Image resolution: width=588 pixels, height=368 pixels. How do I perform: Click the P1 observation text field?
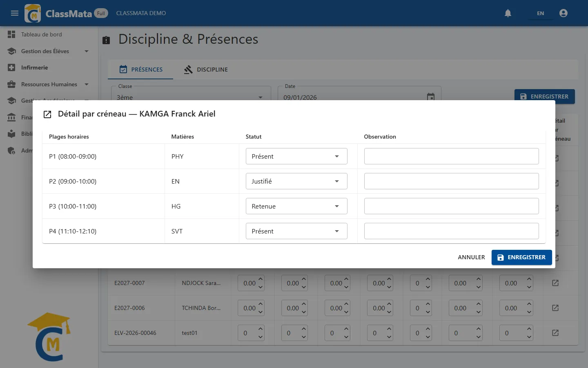[451, 156]
